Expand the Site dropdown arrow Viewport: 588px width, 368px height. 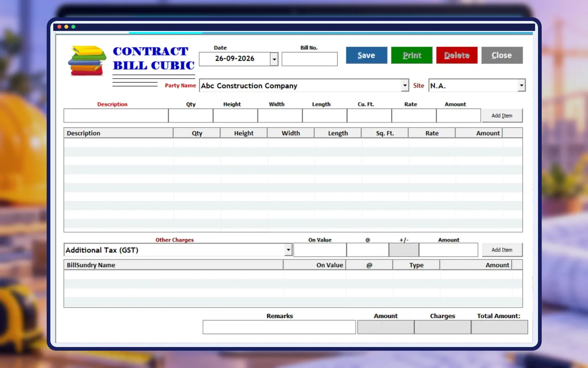coord(521,85)
